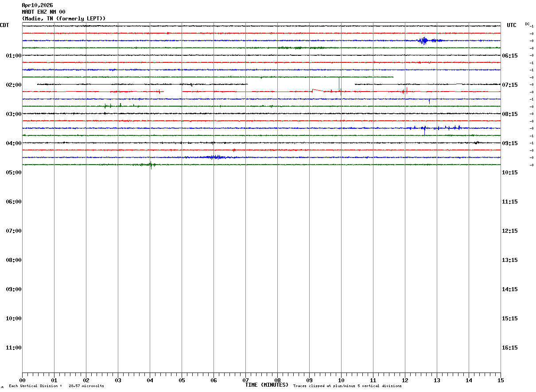Select the station code MADT EHZ NM 00
Viewport: 536px width, 392px height.
coord(43,12)
